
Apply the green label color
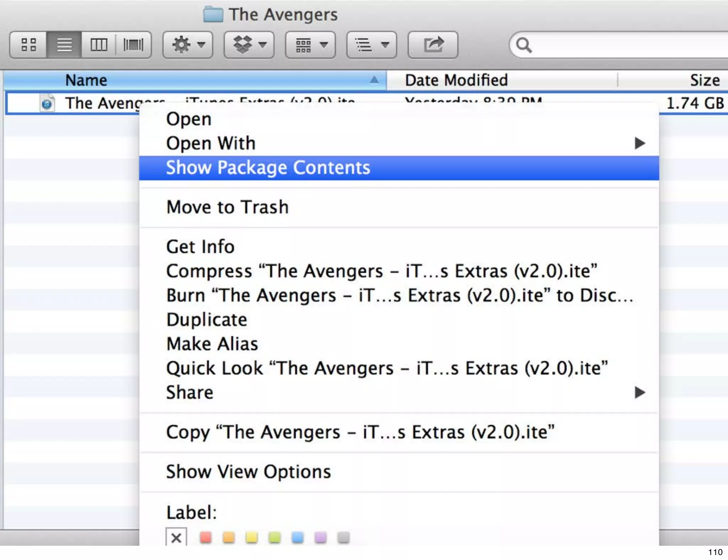coord(274,537)
